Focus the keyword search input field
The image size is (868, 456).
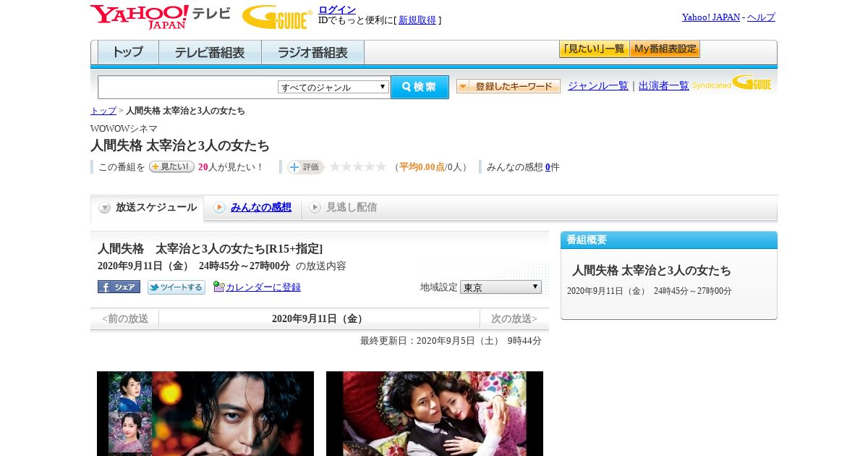point(188,87)
